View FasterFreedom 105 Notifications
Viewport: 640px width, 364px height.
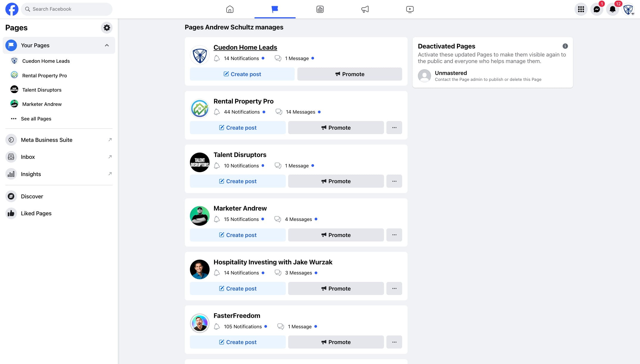[241, 327]
